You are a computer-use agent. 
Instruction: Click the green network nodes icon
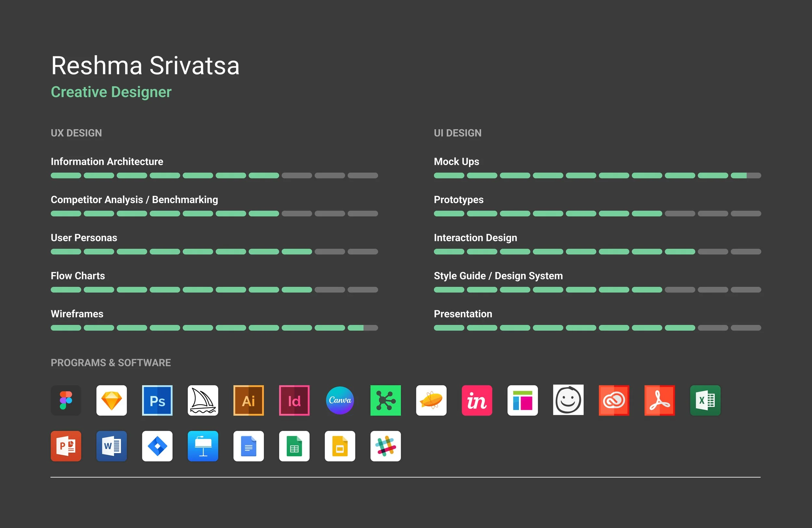coord(386,400)
